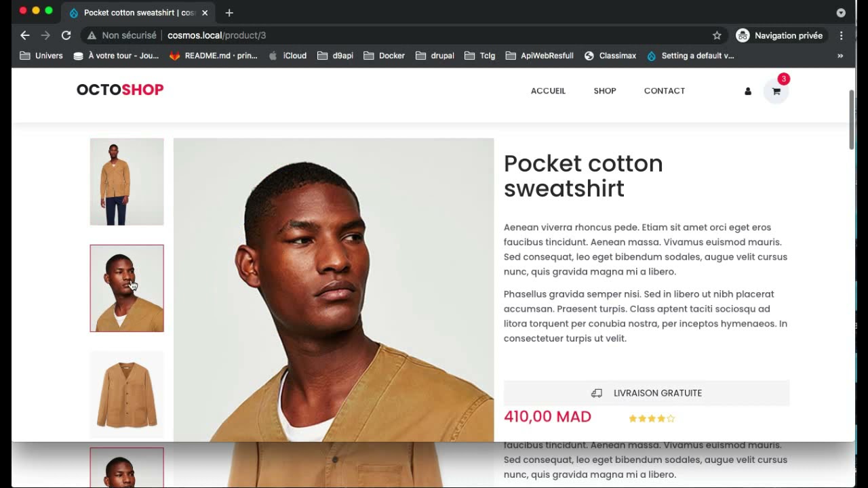Click the address bar URL cosmos.local/product/3
Viewport: 868px width, 488px height.
216,35
